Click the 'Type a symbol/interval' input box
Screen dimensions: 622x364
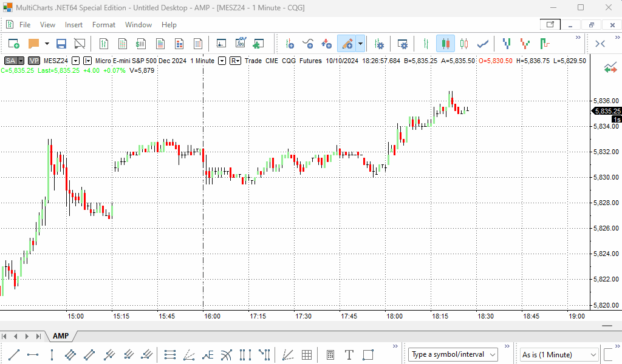pyautogui.click(x=453, y=354)
